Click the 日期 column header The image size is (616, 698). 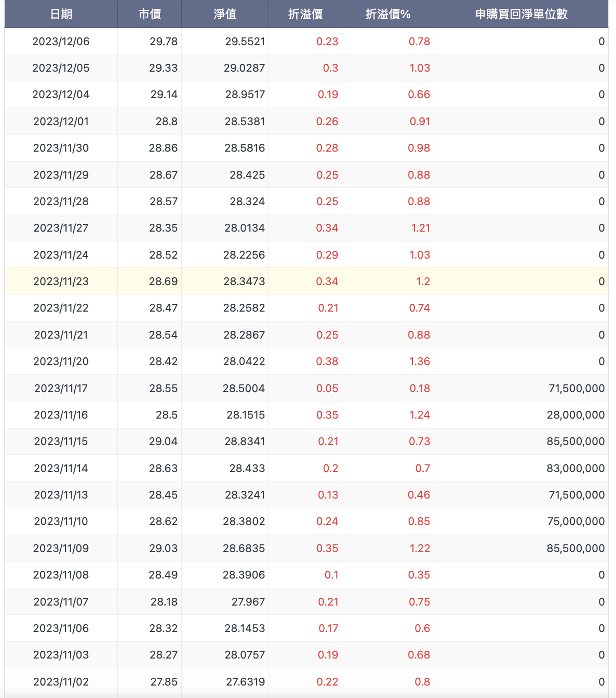pyautogui.click(x=61, y=14)
